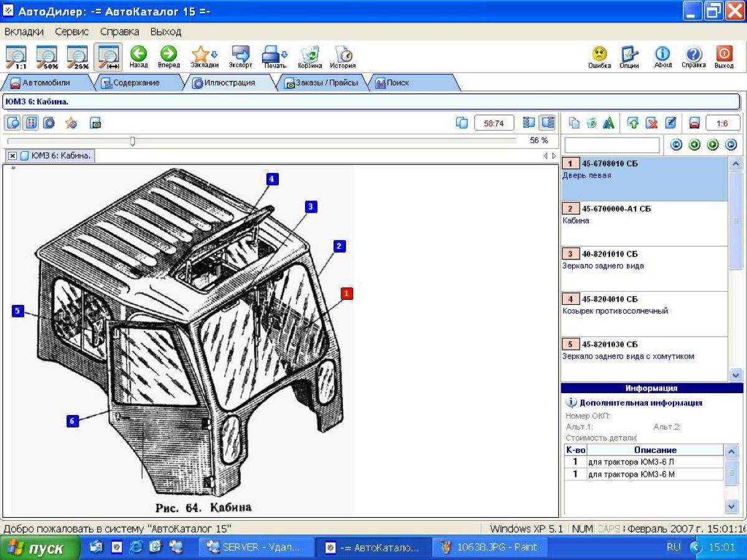Open the Корзина basket

tap(310, 57)
